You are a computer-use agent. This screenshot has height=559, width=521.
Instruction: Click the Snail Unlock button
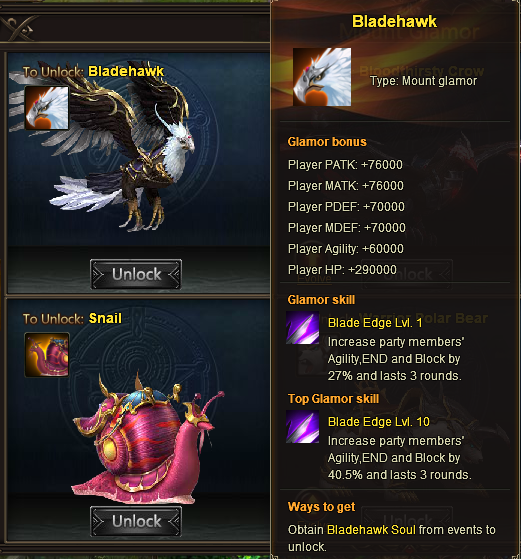136,521
